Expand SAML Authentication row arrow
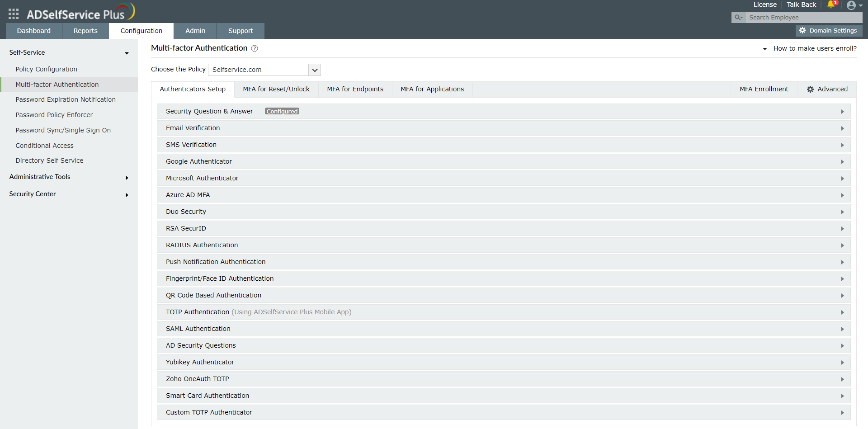This screenshot has height=429, width=868. pos(843,329)
